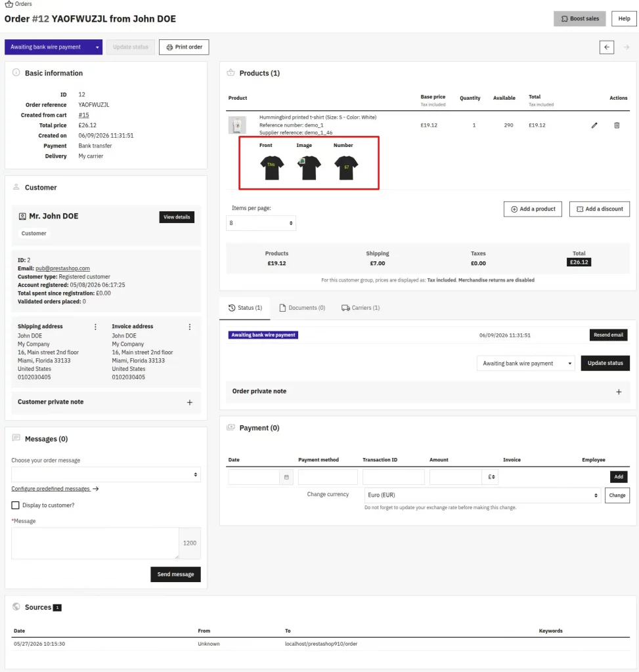The image size is (639, 672).
Task: Open status selector in Status tab
Action: pos(526,364)
